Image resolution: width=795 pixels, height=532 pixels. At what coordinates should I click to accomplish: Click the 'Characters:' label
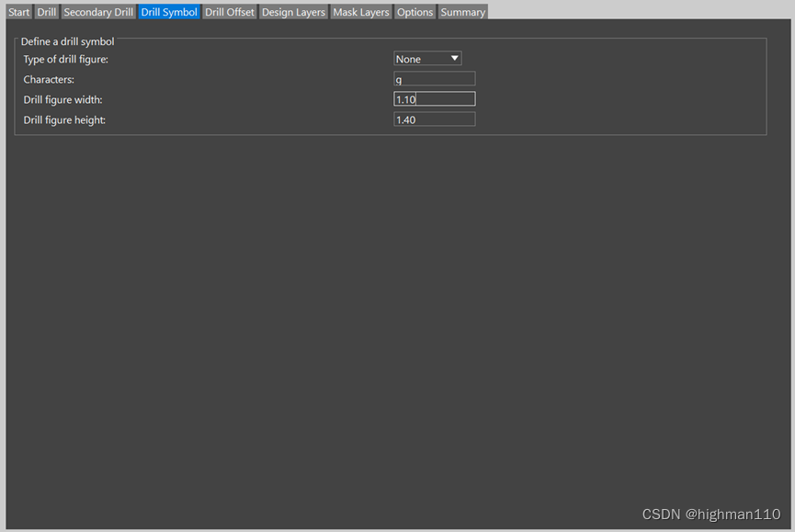(49, 79)
